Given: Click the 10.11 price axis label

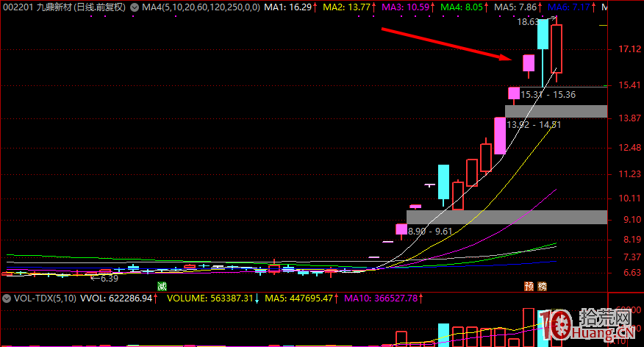Looking at the screenshot, I should pyautogui.click(x=629, y=198).
